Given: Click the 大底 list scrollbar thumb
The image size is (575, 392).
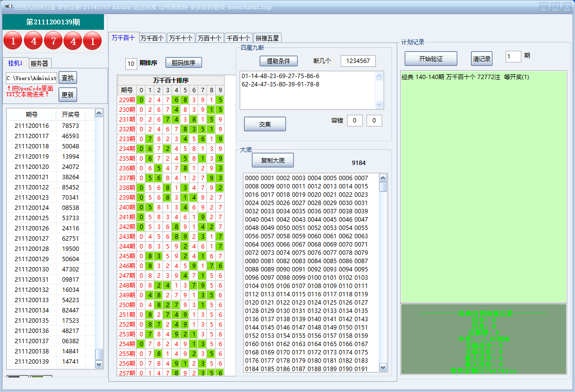Looking at the screenshot, I should coord(383,187).
